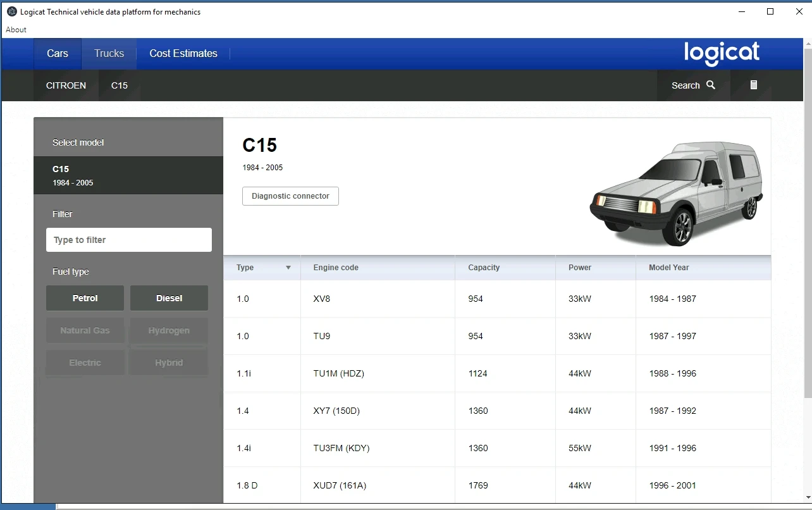
Task: Select the TU1M (HDZ) engine row
Action: pos(497,373)
